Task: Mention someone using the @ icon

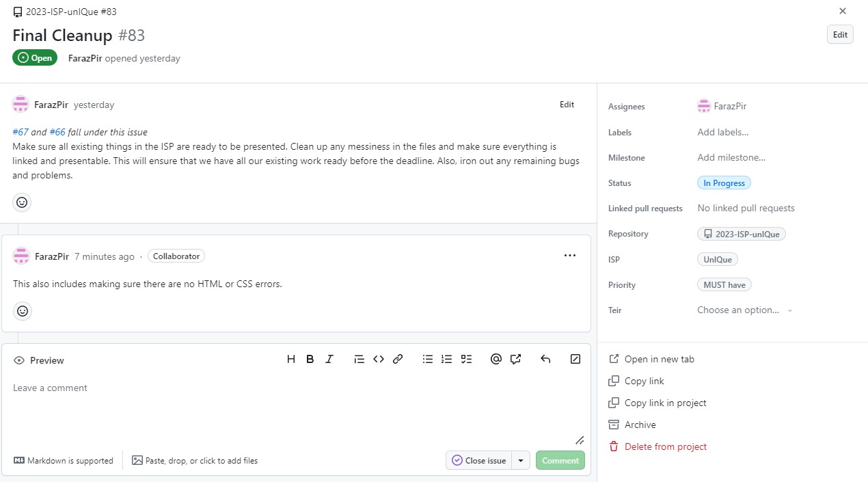Action: click(x=496, y=359)
